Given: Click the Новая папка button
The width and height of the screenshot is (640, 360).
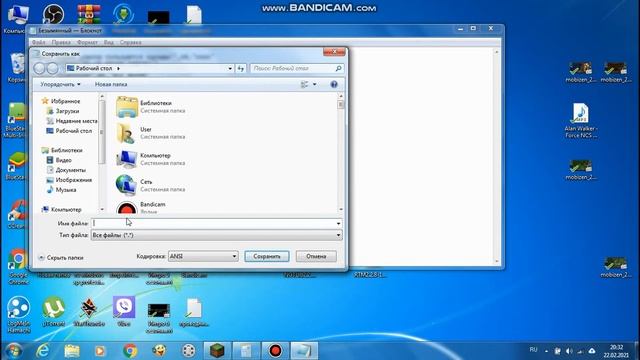Looking at the screenshot, I should [111, 84].
